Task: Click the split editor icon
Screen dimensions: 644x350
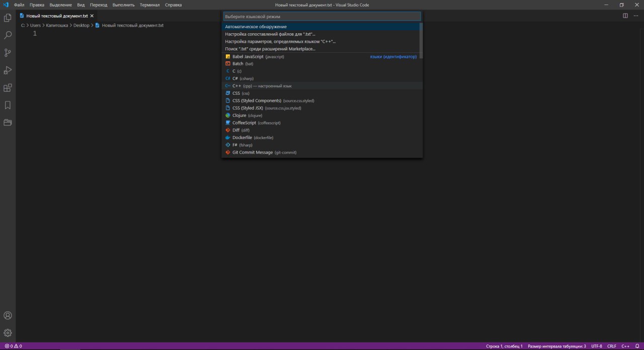Action: click(x=625, y=16)
